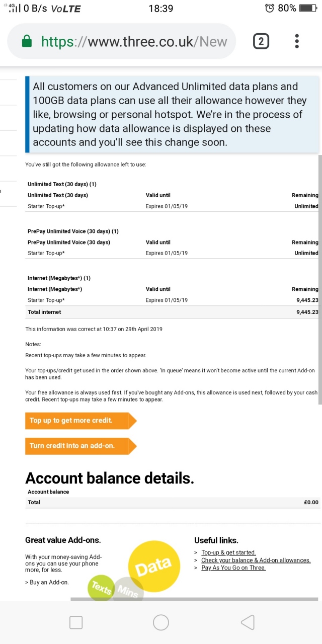Viewport: 322px width, 644px height.
Task: Tap the secure padlock icon in address bar
Action: [x=27, y=42]
